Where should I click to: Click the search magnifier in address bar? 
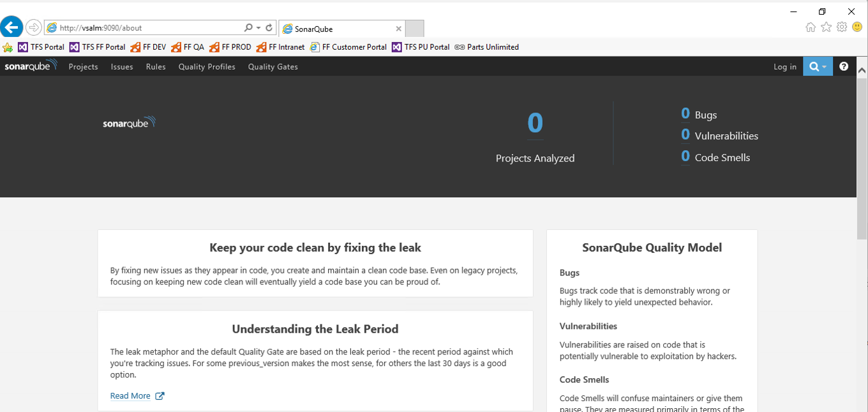click(248, 28)
